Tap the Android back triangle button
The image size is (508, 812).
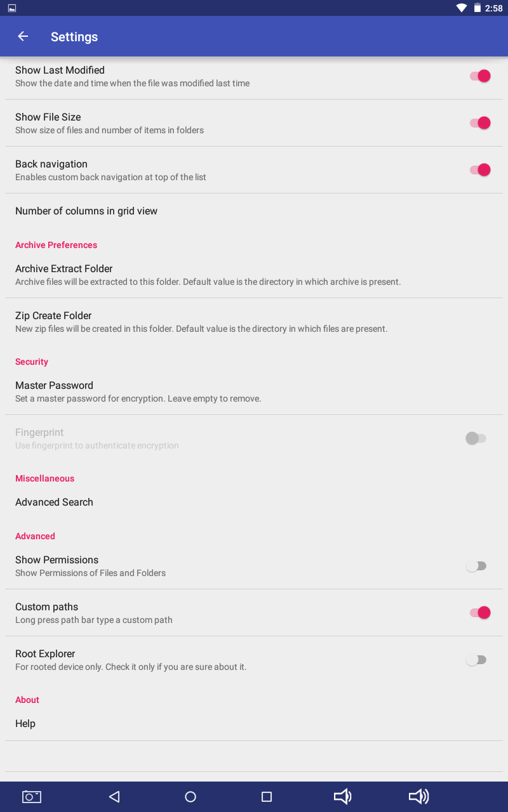[x=114, y=797]
